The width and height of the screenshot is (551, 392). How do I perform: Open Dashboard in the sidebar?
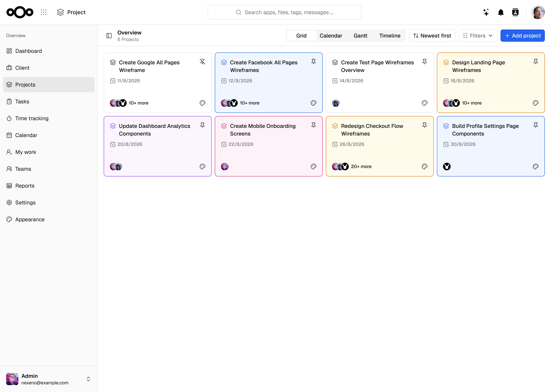[49, 51]
